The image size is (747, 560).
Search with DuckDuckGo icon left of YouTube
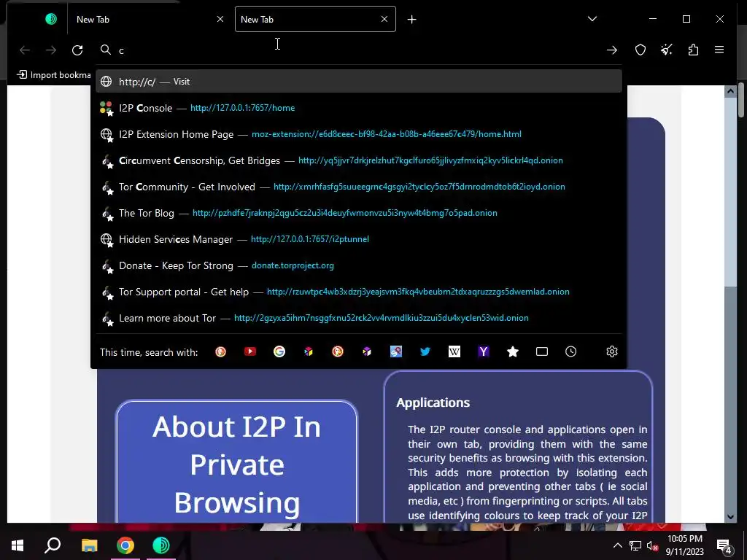pyautogui.click(x=220, y=352)
